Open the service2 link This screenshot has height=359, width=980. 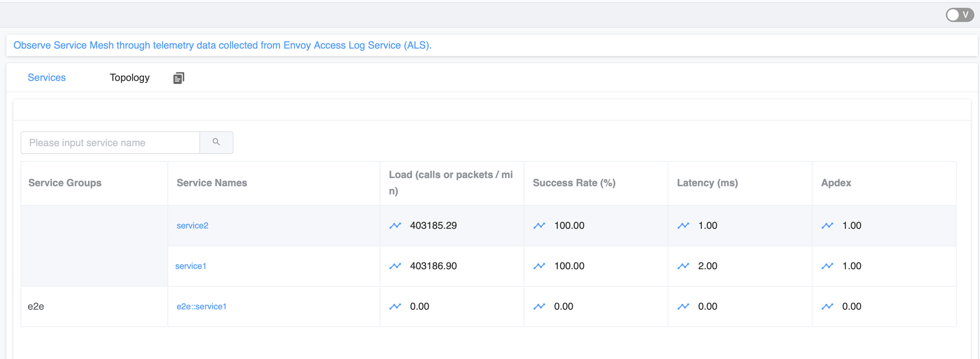tap(192, 226)
